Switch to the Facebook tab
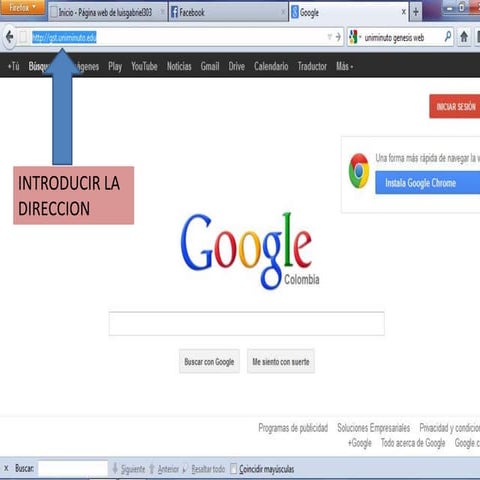 [x=228, y=12]
